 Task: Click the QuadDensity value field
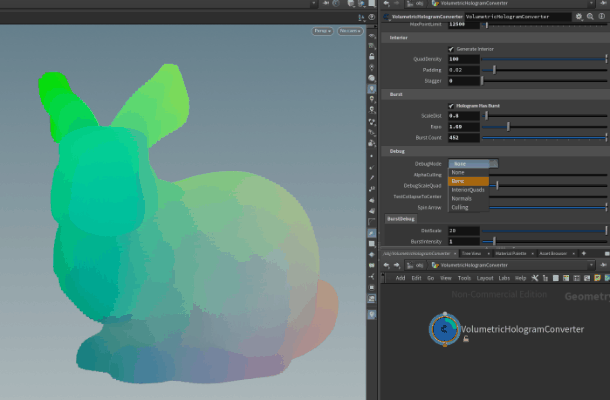click(464, 59)
